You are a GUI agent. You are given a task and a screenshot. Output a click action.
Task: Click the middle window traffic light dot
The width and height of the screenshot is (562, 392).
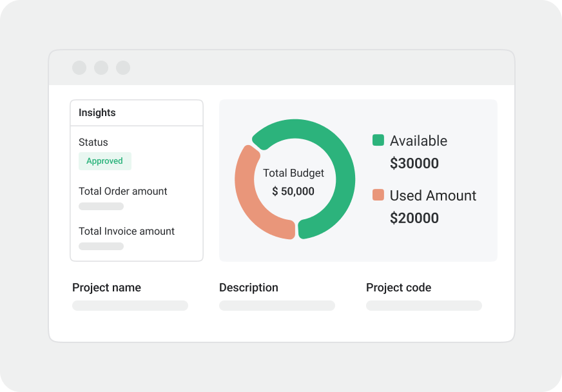pyautogui.click(x=101, y=67)
